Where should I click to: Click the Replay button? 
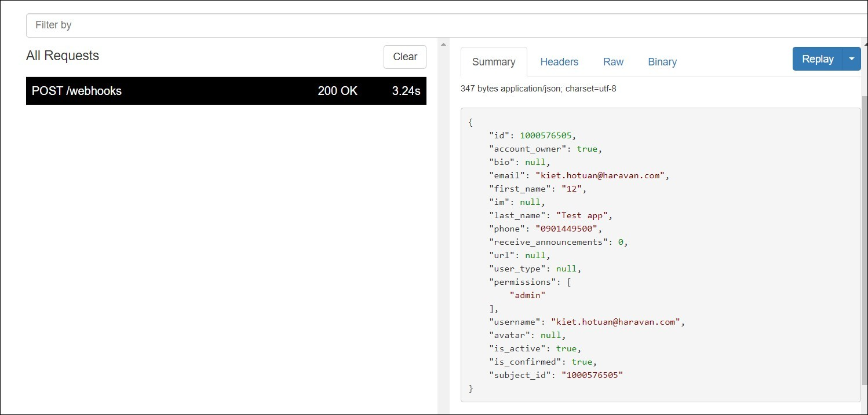817,58
